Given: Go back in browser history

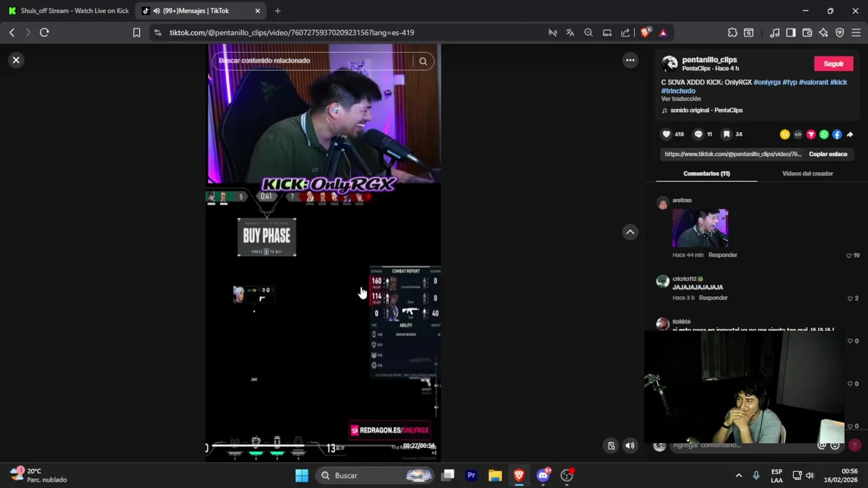Looking at the screenshot, I should [12, 33].
